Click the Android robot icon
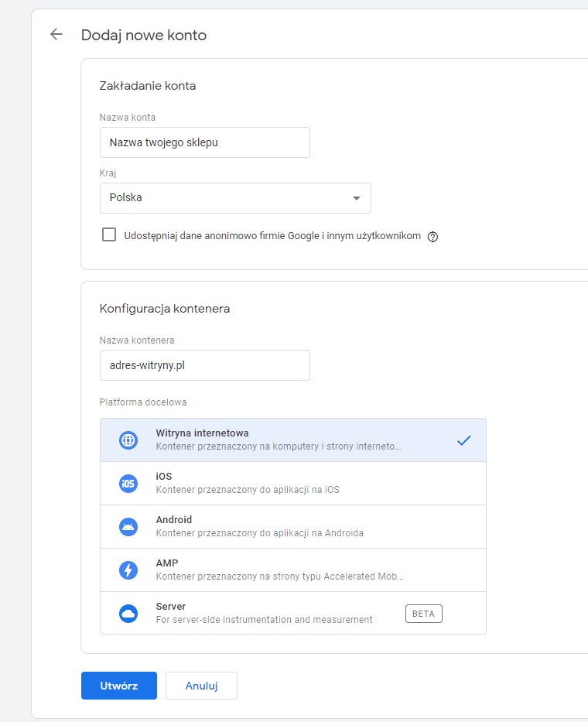Screen dimensions: 588x722 [x=128, y=527]
